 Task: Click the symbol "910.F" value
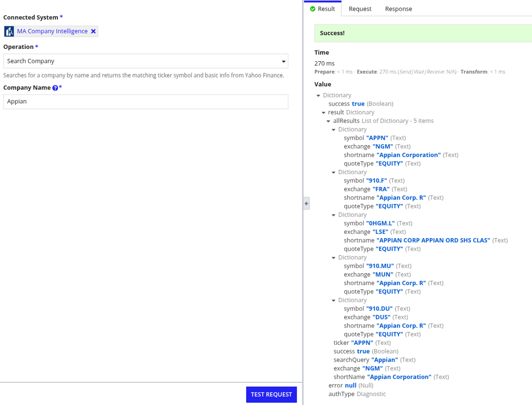tap(377, 181)
